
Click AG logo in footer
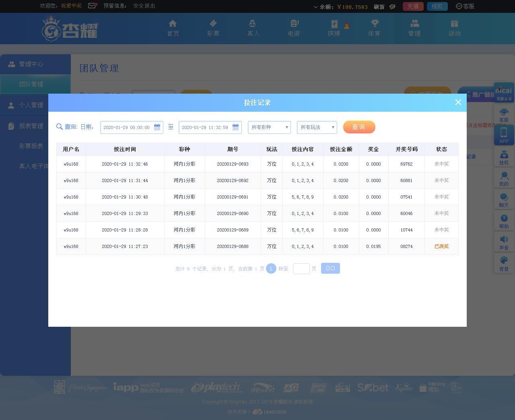point(291,388)
